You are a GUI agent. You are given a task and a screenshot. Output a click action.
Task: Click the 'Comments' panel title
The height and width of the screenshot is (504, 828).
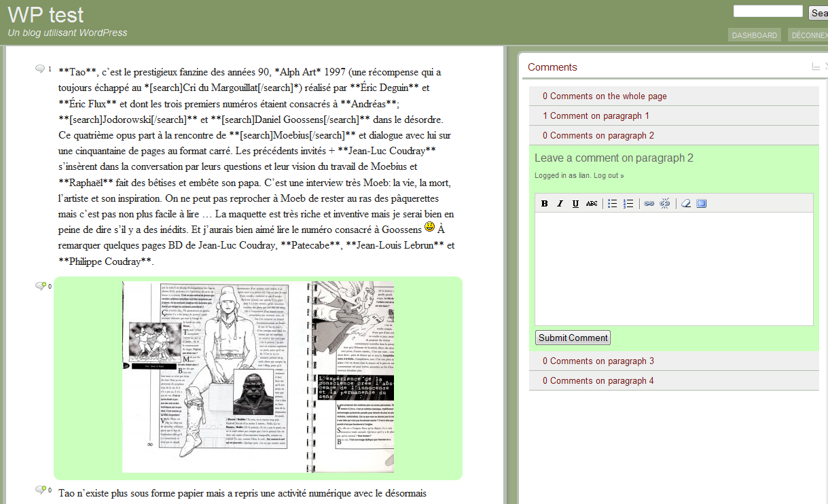click(x=552, y=67)
